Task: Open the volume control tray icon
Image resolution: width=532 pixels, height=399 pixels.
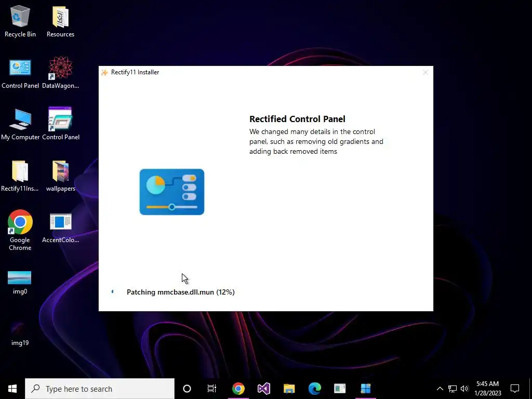Action: coord(464,389)
